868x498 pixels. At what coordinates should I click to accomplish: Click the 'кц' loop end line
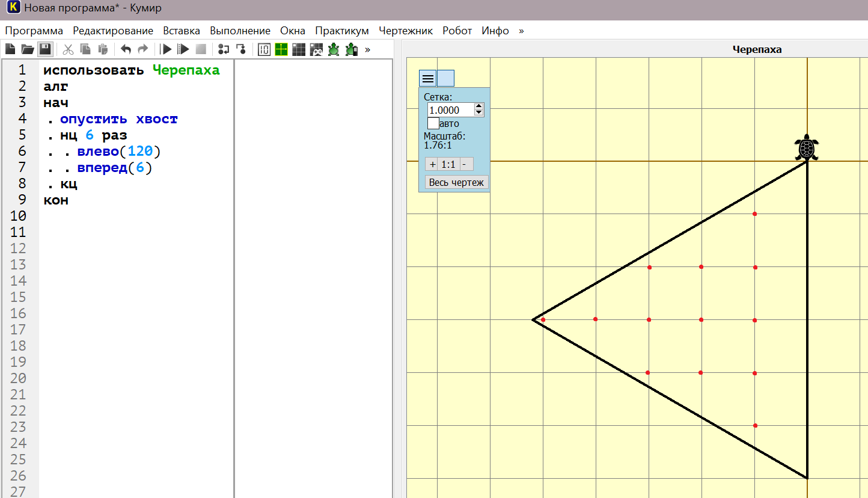click(69, 183)
